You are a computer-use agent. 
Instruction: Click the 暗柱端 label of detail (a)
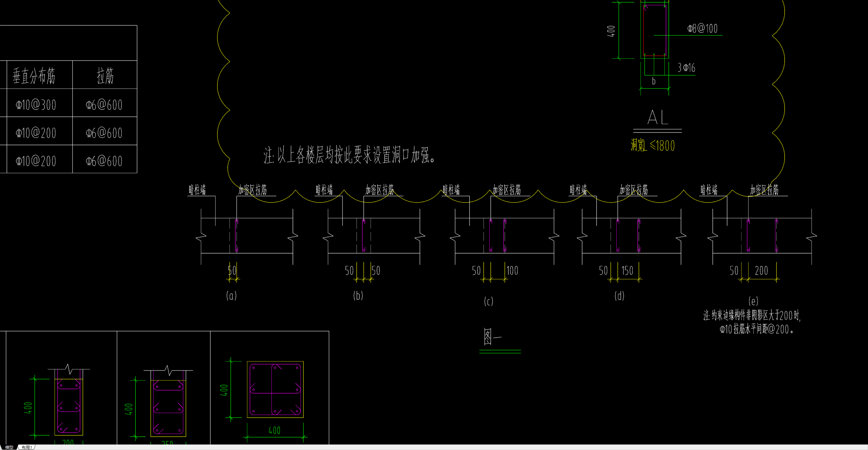(197, 190)
